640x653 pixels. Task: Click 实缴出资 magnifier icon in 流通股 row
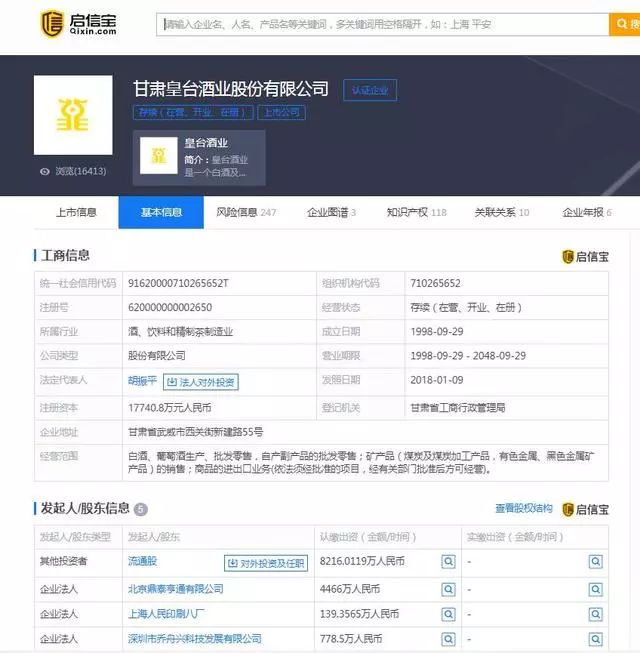595,561
